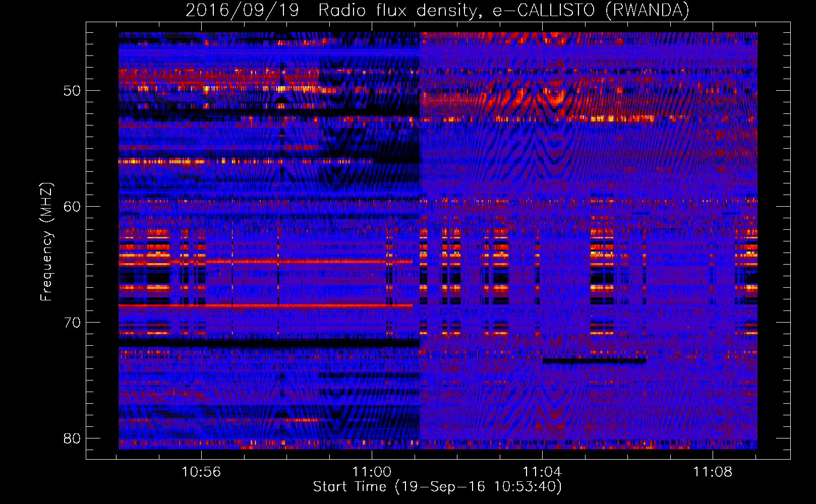Screen dimensions: 816x504
Task: Click the 10:56 time tick label
Action: point(201,472)
